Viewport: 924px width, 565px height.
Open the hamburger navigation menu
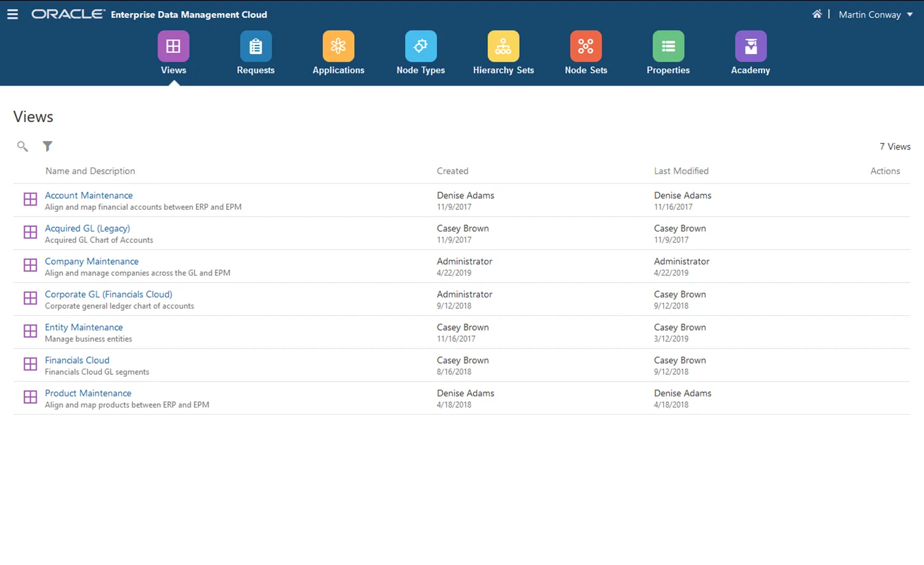[x=12, y=14]
